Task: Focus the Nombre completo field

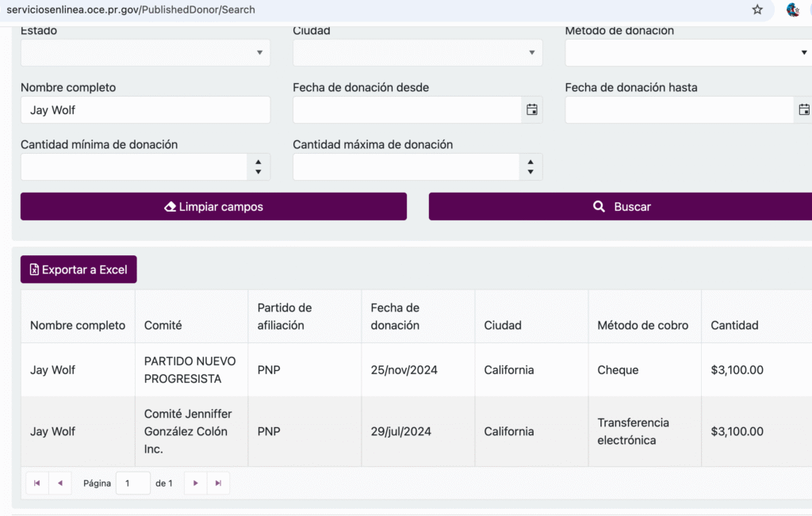Action: pos(146,109)
